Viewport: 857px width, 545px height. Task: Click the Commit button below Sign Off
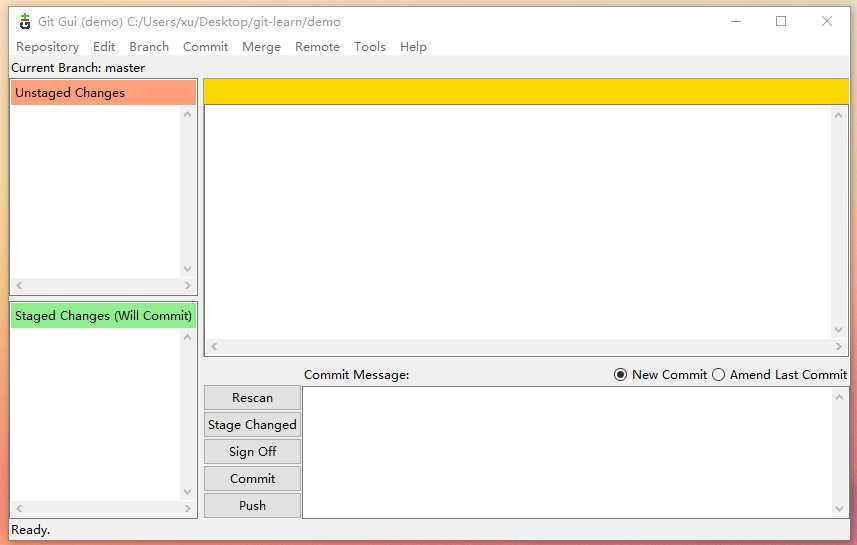pyautogui.click(x=253, y=478)
